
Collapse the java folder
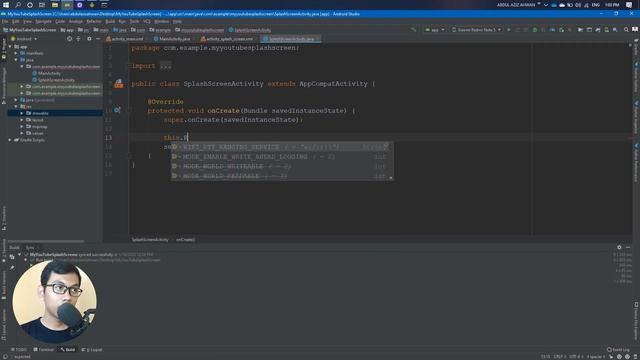16,60
